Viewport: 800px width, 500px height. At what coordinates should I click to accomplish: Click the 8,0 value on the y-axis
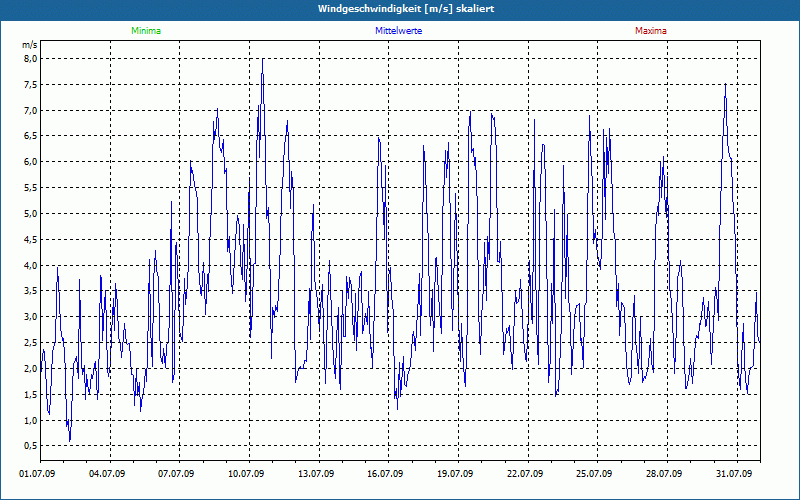(30, 59)
